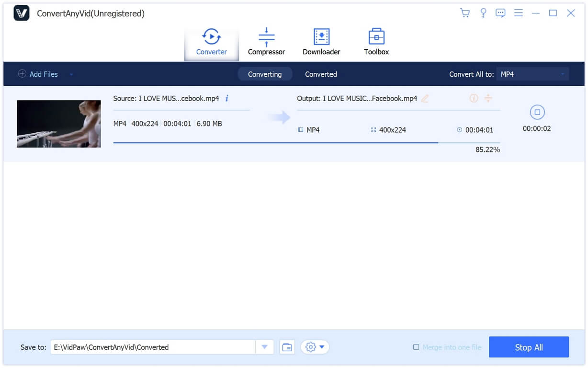Toggle Merge into one file checkbox

(416, 347)
